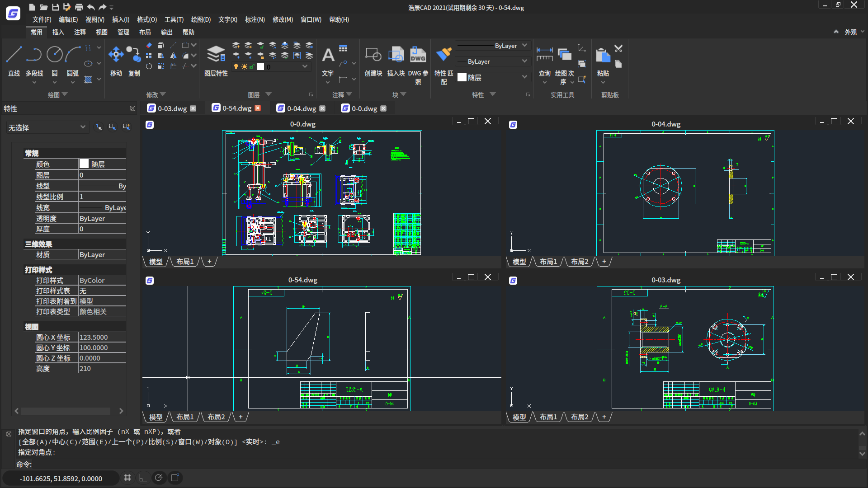Select the Polyline tool
Screen dimensions: 868x488
34,55
